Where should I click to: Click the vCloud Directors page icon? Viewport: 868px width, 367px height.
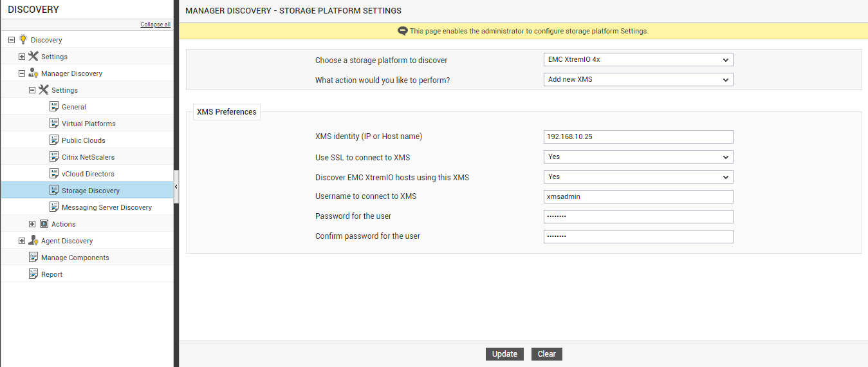tap(54, 173)
